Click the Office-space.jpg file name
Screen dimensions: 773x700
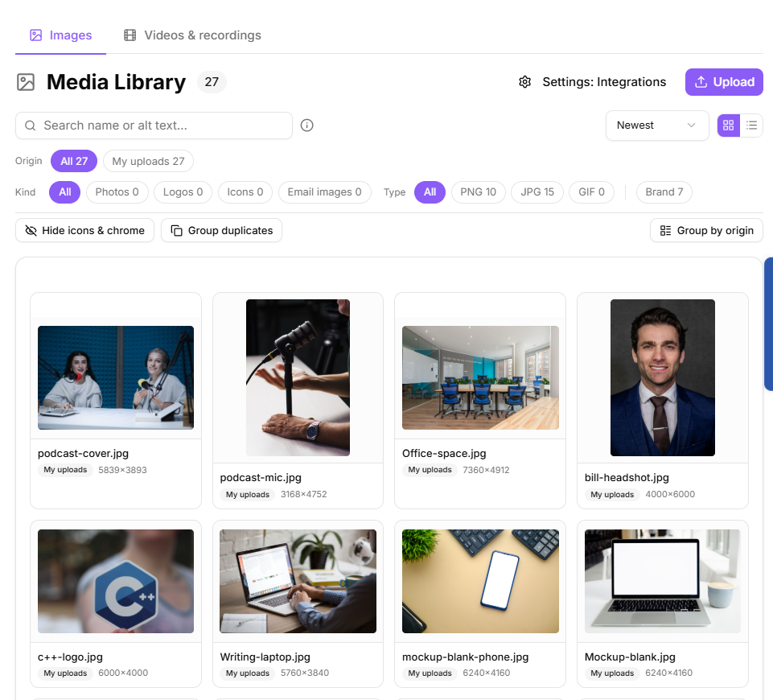point(444,454)
